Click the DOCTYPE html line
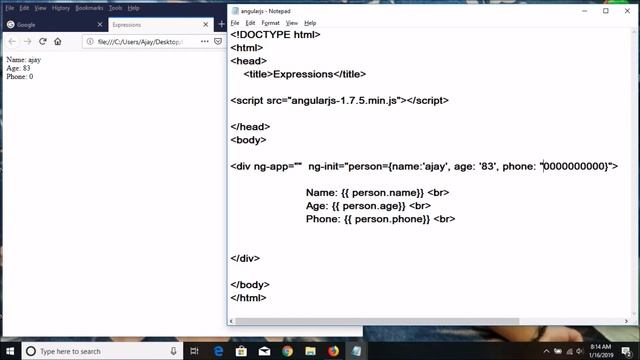The image size is (640, 360). click(275, 35)
